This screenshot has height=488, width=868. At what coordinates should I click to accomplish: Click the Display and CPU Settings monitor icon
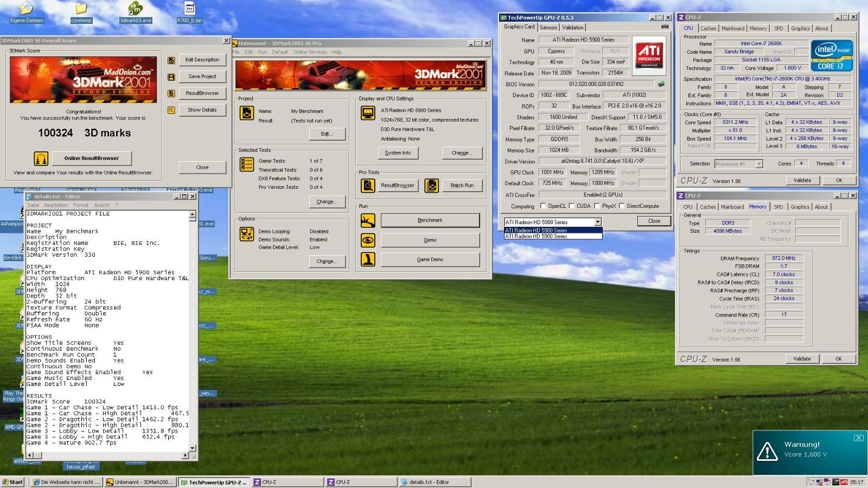coord(368,113)
